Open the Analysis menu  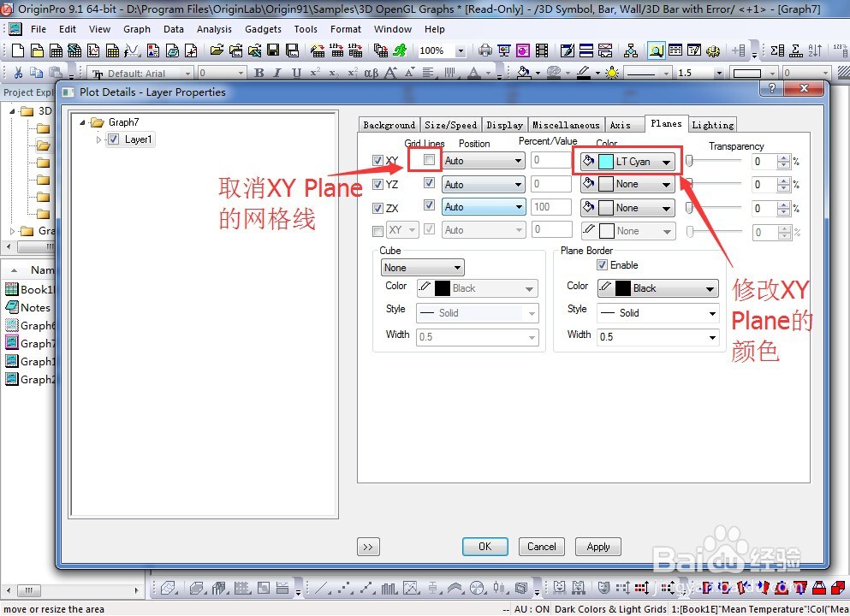coord(214,29)
